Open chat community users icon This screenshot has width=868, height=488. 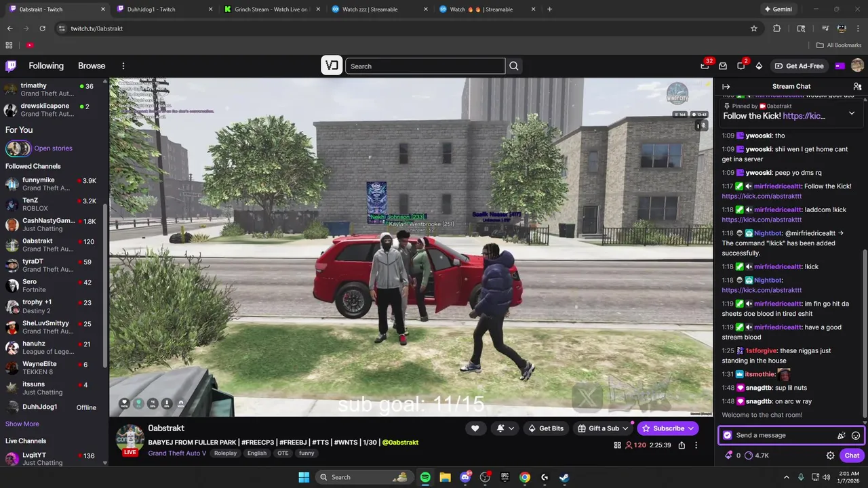857,86
